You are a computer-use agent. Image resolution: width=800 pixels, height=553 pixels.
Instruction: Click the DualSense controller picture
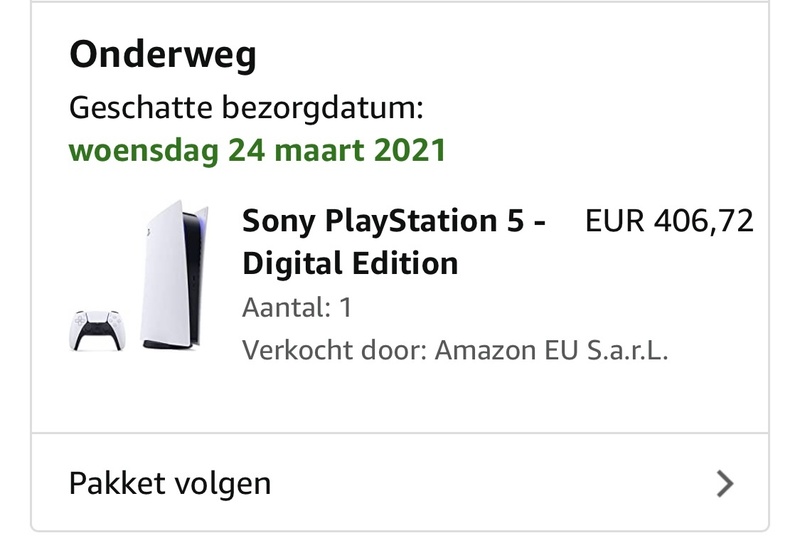tap(96, 330)
